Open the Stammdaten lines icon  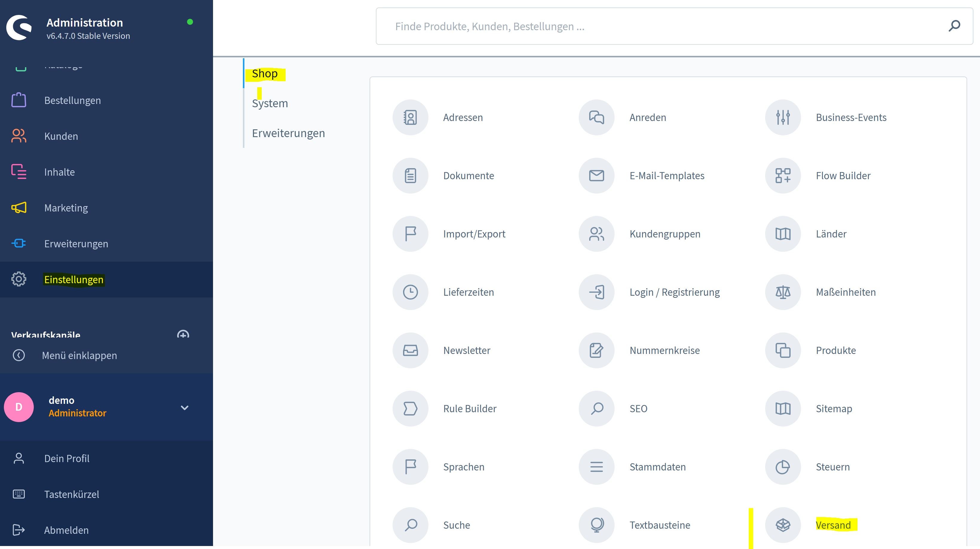(x=596, y=467)
